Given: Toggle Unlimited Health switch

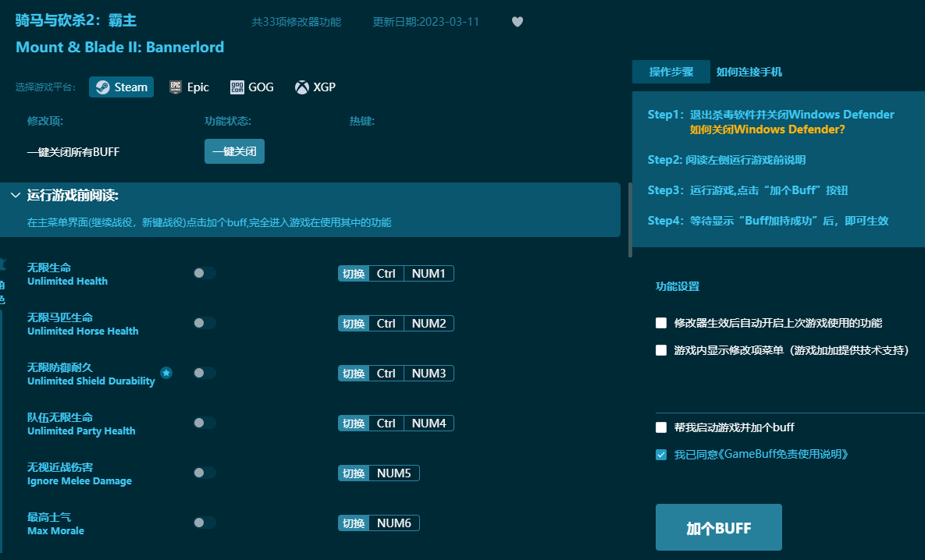Looking at the screenshot, I should pyautogui.click(x=204, y=273).
